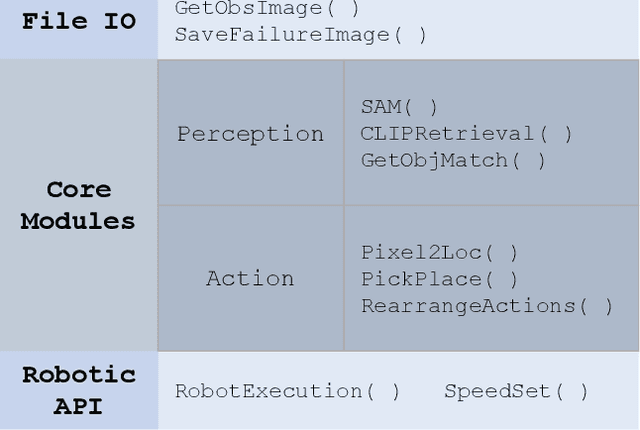640x430 pixels.
Task: Click the word "Robotic" in the bottom-left
Action: (x=78, y=375)
